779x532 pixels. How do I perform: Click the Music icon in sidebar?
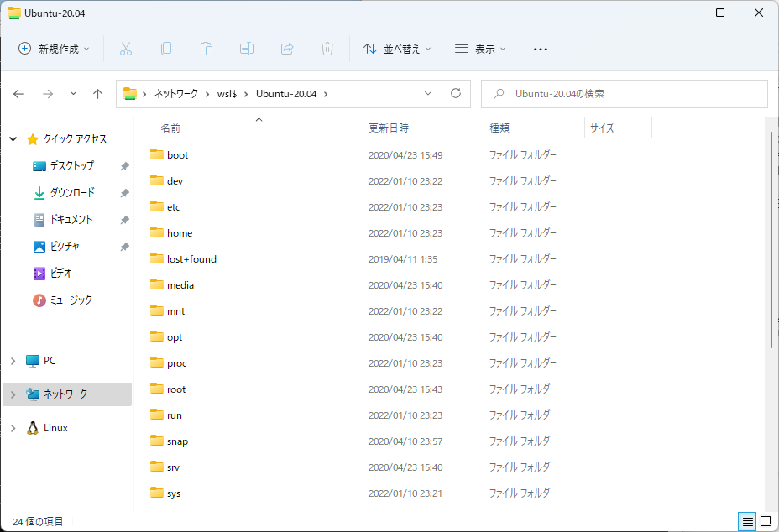tap(39, 300)
